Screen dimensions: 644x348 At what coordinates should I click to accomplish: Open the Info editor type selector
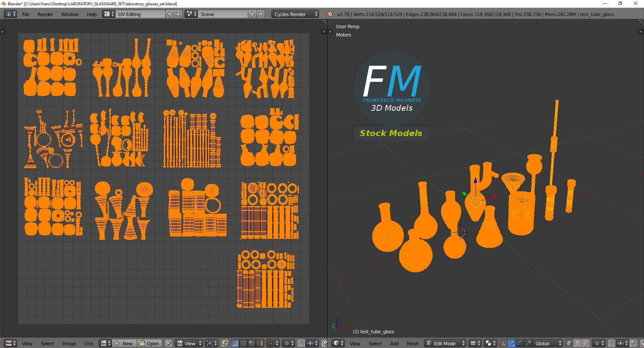point(10,14)
